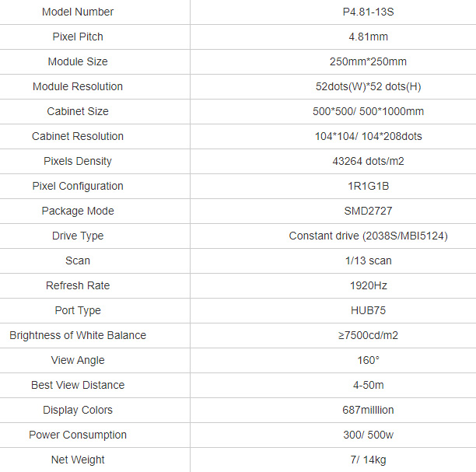Click the 43264 dots/m2 density value
The height and width of the screenshot is (472, 476).
(368, 161)
